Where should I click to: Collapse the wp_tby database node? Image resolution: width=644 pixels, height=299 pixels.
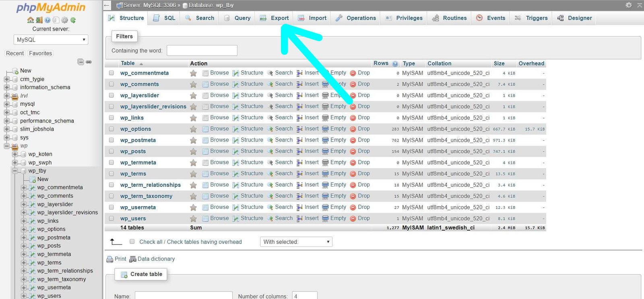[15, 171]
